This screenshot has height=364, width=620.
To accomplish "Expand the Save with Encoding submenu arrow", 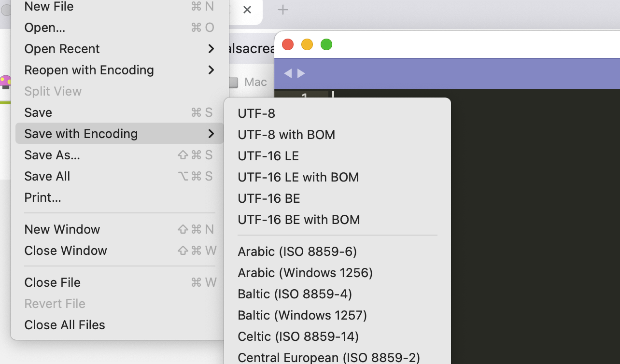I will click(211, 134).
